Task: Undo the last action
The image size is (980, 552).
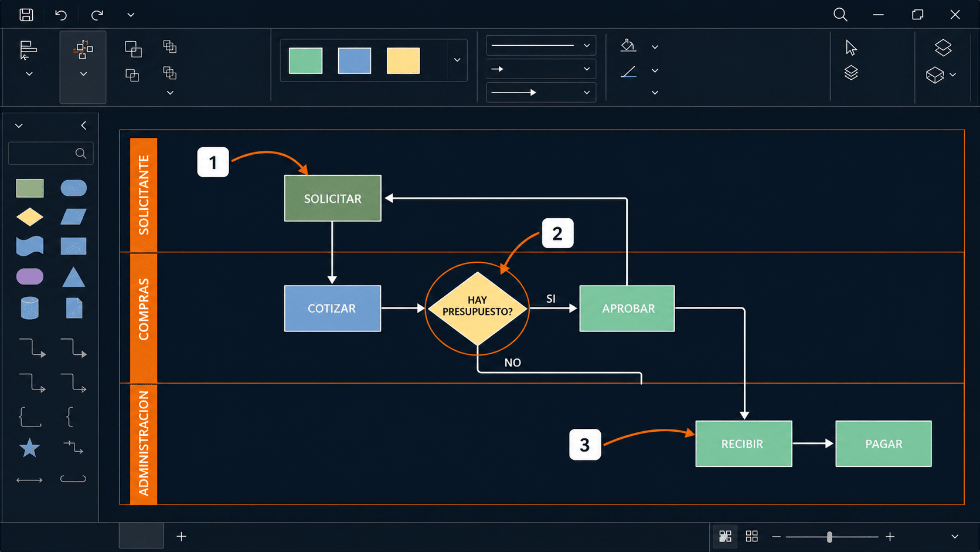Action: click(61, 15)
